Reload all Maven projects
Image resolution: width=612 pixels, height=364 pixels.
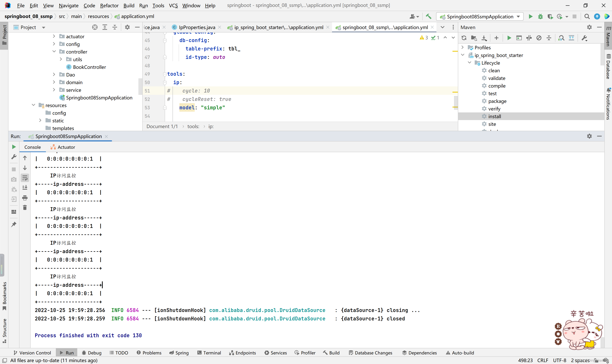point(464,38)
